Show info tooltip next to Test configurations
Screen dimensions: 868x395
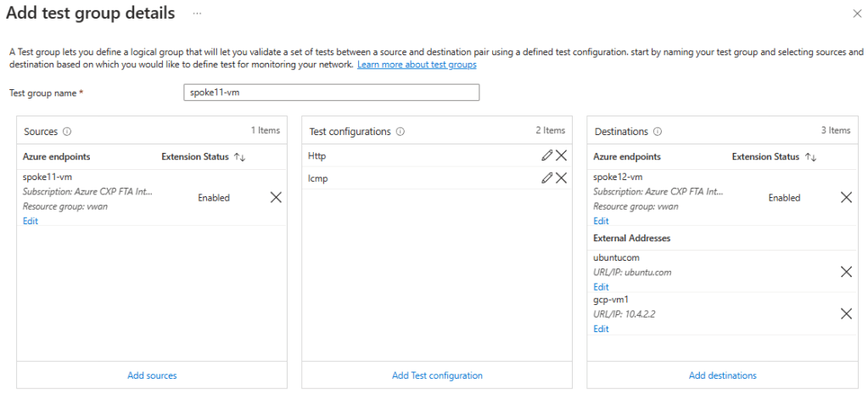400,132
